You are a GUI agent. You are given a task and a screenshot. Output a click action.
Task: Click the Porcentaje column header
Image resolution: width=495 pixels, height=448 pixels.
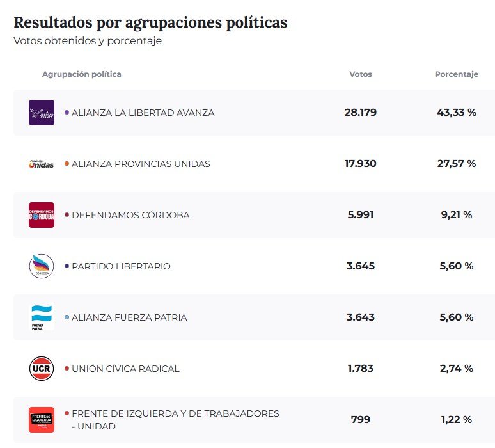pyautogui.click(x=456, y=74)
